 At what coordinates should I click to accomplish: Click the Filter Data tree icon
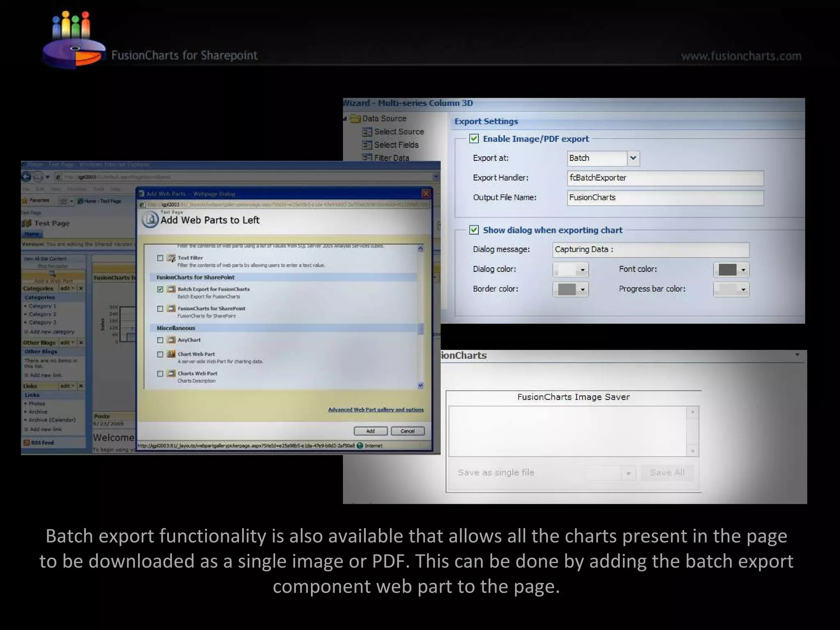click(367, 157)
